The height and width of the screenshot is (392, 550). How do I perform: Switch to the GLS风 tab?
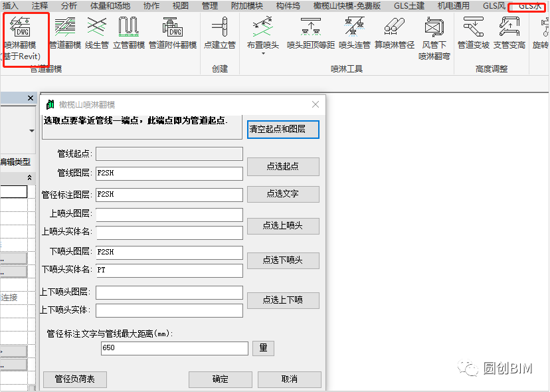(494, 5)
